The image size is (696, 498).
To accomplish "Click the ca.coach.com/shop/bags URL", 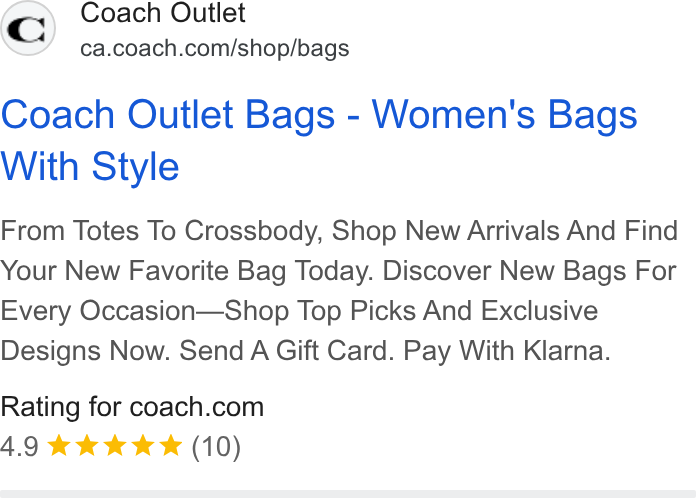I will click(x=214, y=48).
